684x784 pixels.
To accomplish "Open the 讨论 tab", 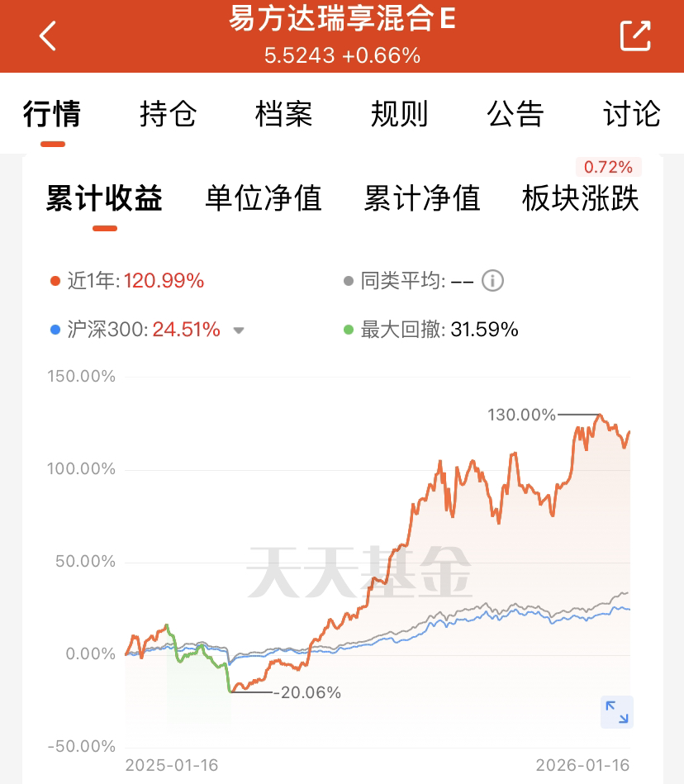I will (632, 114).
